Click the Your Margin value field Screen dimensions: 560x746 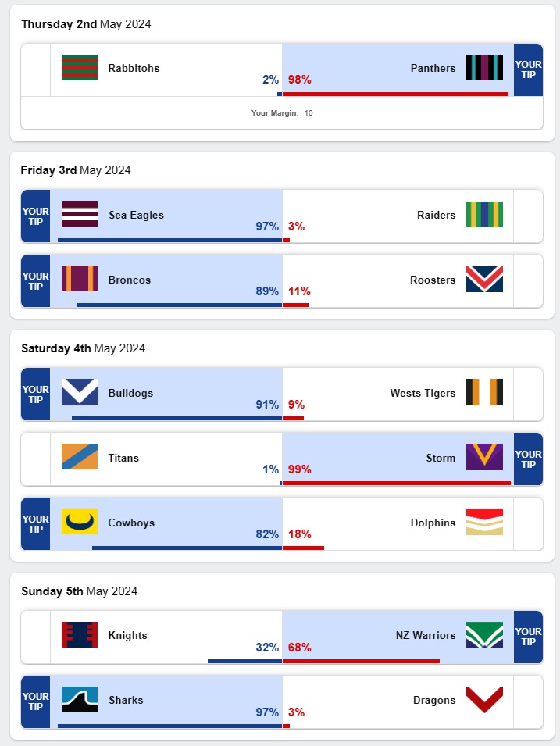(309, 113)
